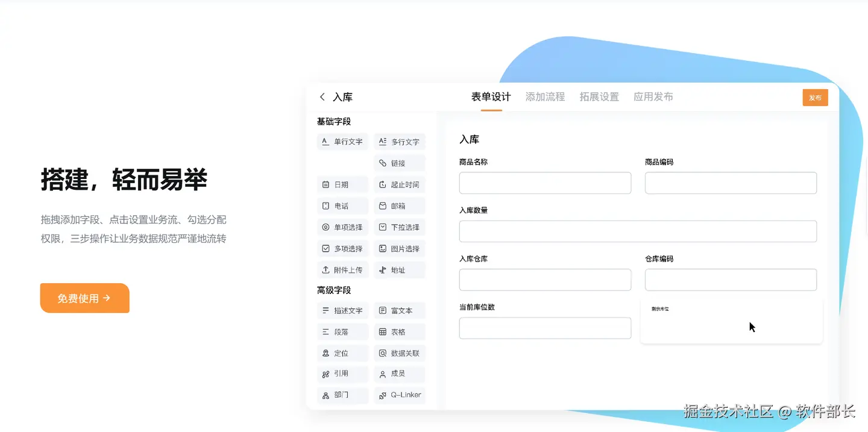The height and width of the screenshot is (432, 868).
Task: Go back using the arrow beside 入库
Action: tap(322, 97)
